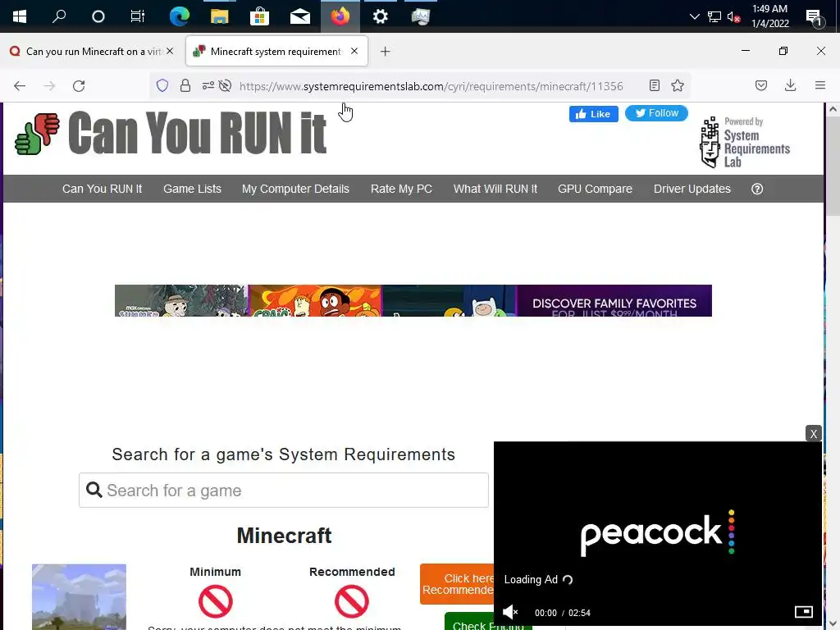Click the Search for a game field

tap(283, 491)
